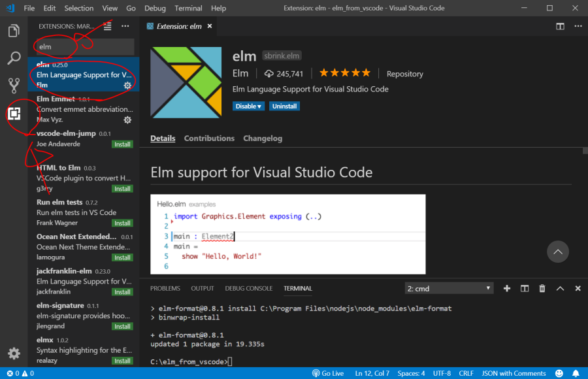Click the five-star rating of elm
The width and height of the screenshot is (588, 379).
(x=344, y=73)
